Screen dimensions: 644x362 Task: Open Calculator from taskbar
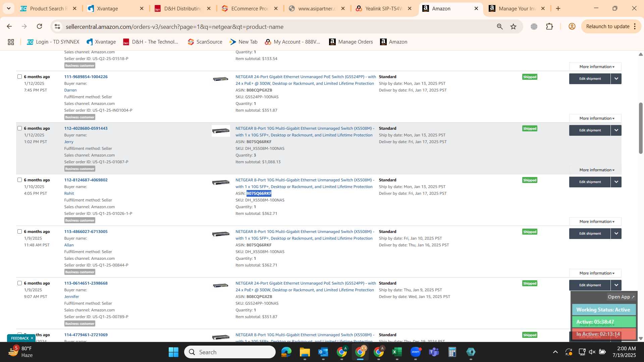point(452,352)
